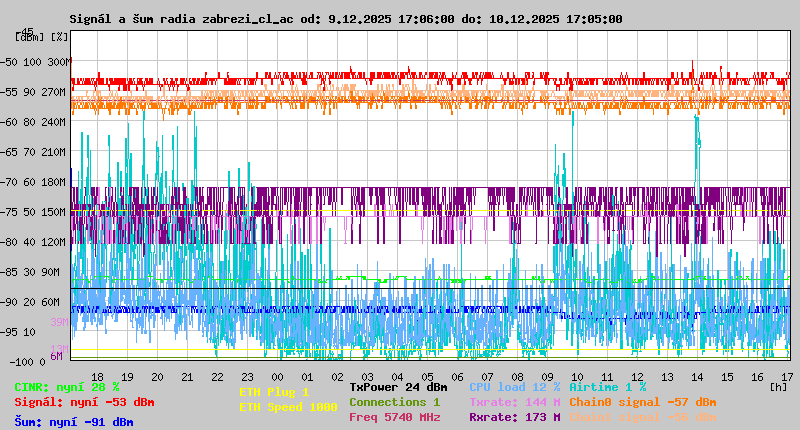Click the 09 hour mark on time axis
Screen dimensions: 800x430
547,377
